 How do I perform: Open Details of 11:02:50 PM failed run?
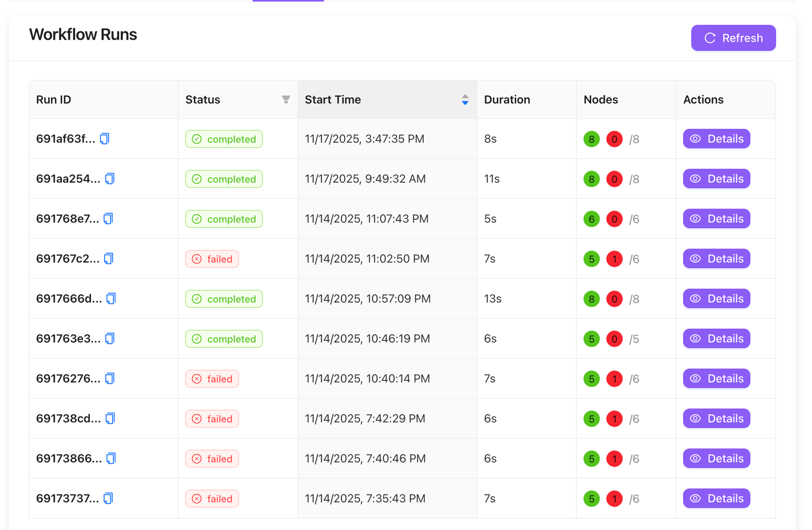pyautogui.click(x=716, y=259)
